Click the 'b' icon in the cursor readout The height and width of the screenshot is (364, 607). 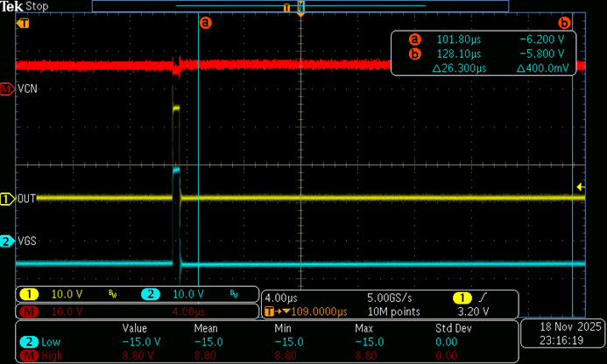point(414,53)
